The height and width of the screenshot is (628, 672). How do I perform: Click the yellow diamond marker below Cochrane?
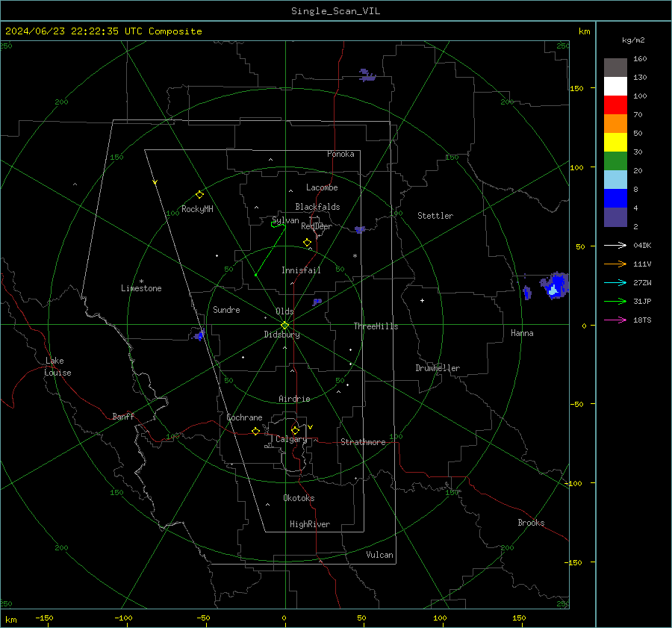click(255, 432)
